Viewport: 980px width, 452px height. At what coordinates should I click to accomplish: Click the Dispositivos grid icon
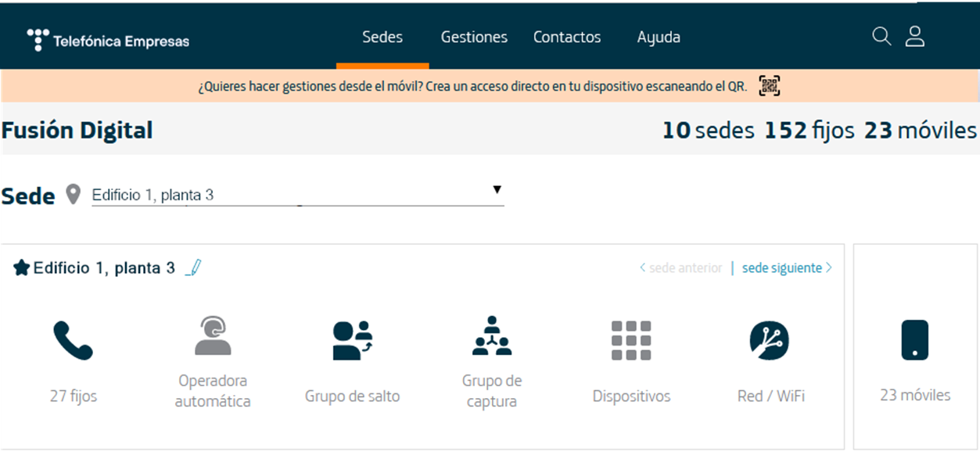pyautogui.click(x=631, y=340)
